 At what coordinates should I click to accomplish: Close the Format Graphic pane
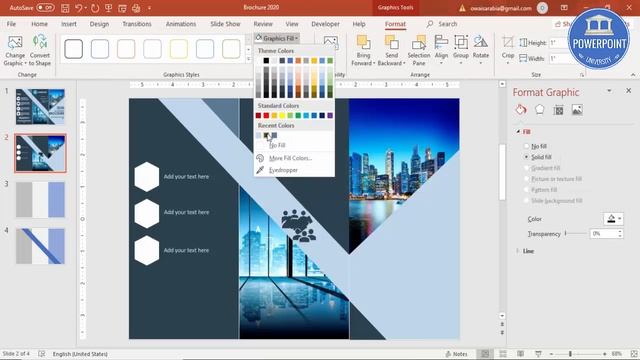coord(629,91)
